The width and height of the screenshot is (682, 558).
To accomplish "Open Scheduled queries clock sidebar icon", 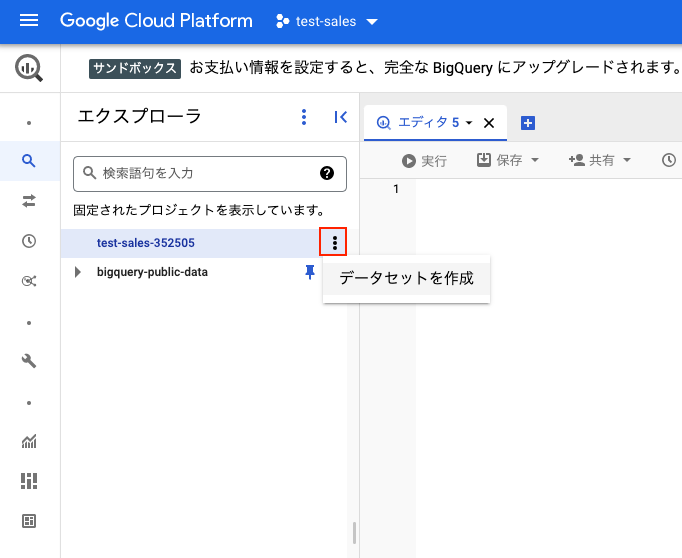I will point(29,241).
